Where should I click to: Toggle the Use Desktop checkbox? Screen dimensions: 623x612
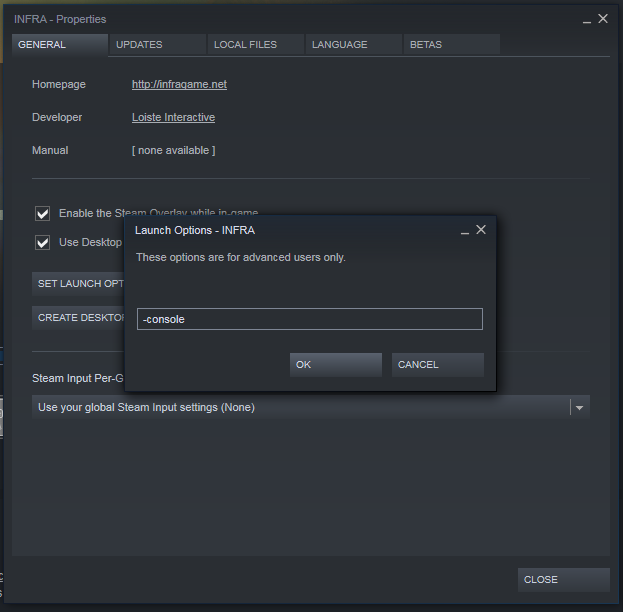tap(43, 242)
